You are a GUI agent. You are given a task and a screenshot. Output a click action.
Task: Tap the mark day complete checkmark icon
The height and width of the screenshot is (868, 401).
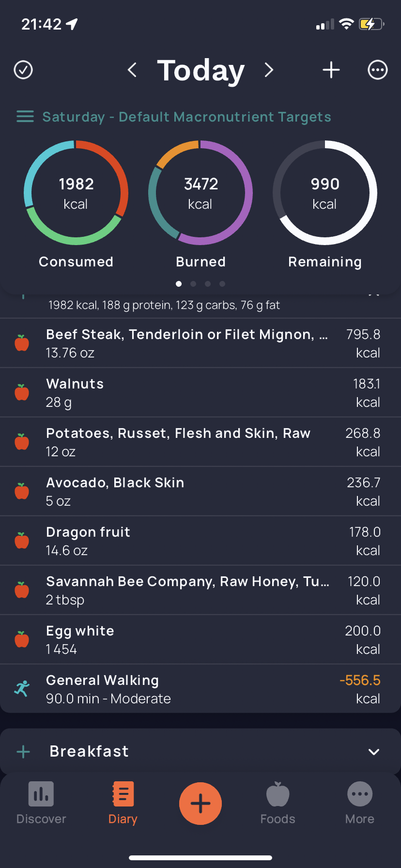(23, 70)
